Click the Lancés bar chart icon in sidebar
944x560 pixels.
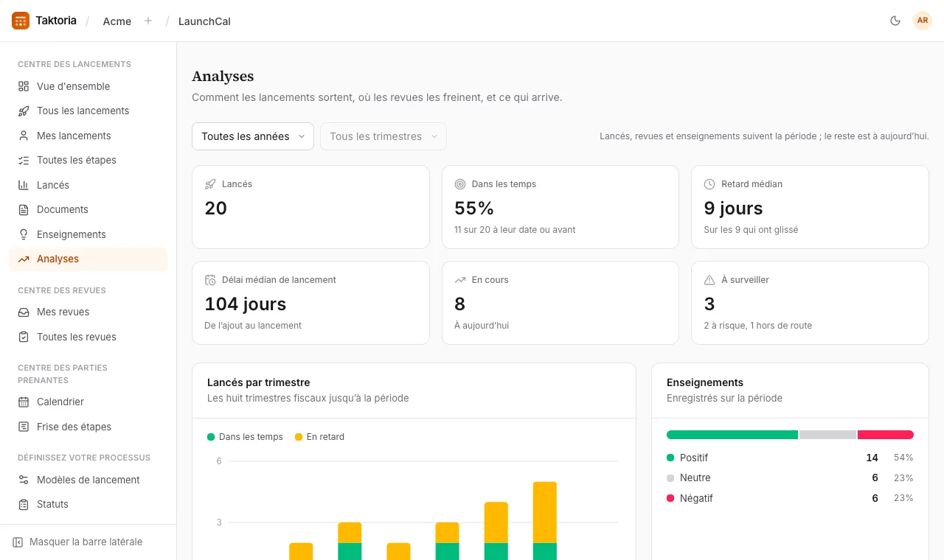point(24,185)
